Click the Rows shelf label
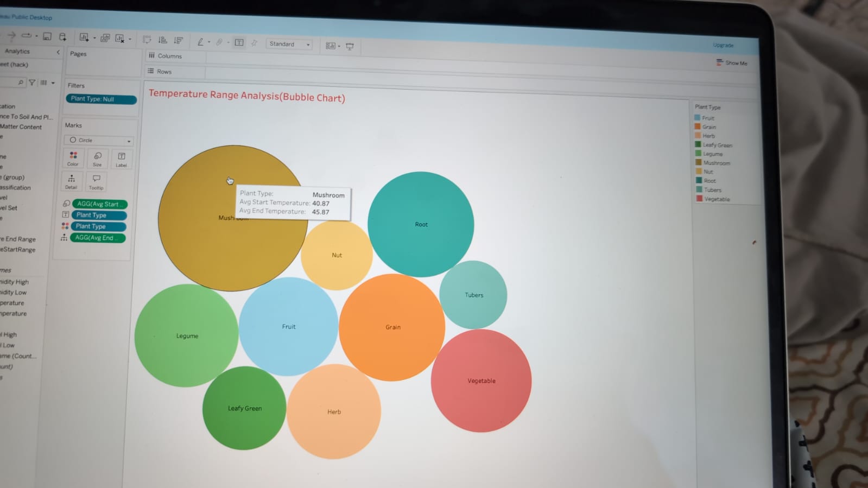This screenshot has width=868, height=488. click(x=164, y=72)
